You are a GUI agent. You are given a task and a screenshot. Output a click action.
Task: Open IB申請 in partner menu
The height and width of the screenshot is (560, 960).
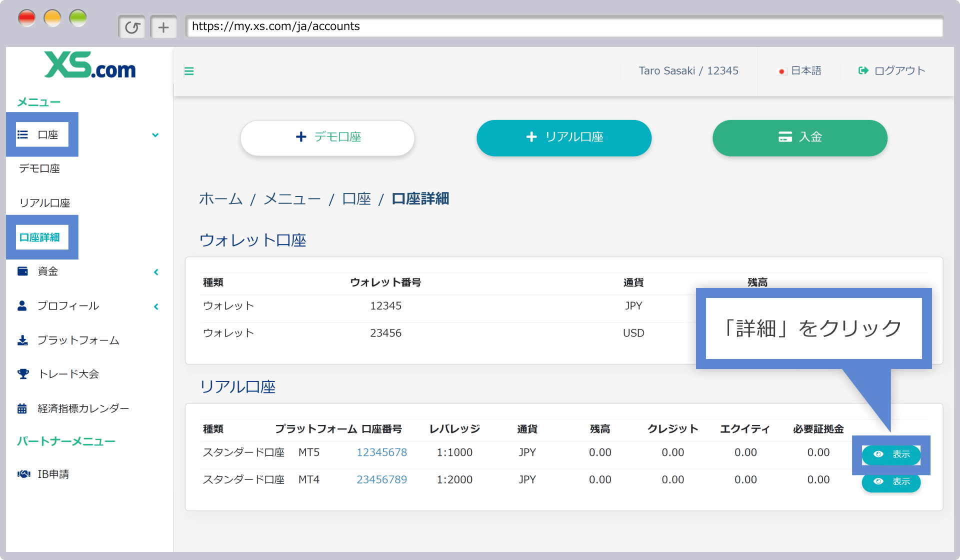click(x=53, y=474)
